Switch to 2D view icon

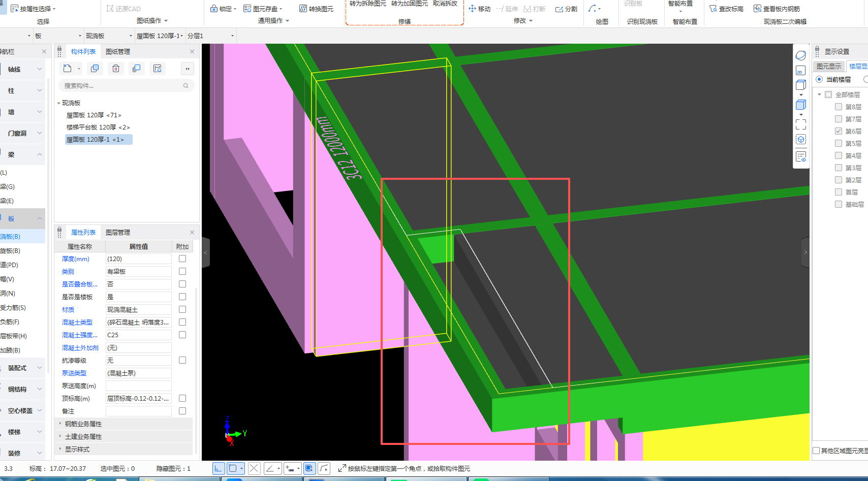pos(801,71)
